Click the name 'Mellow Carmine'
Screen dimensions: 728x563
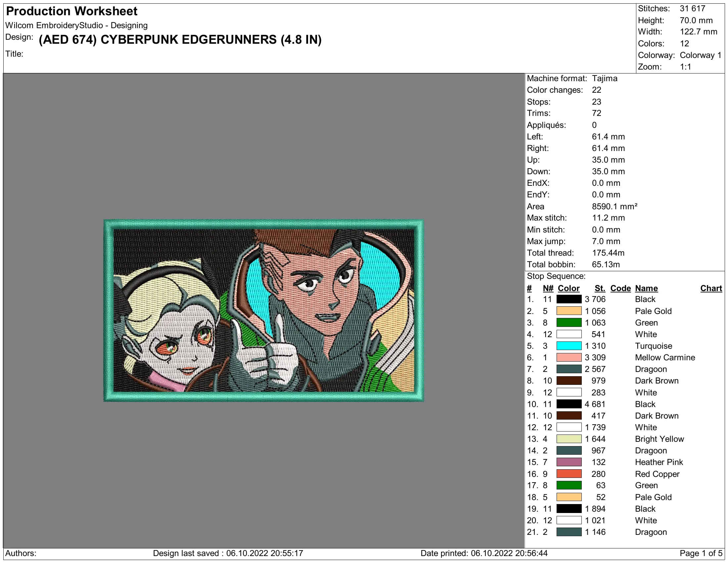(x=665, y=358)
